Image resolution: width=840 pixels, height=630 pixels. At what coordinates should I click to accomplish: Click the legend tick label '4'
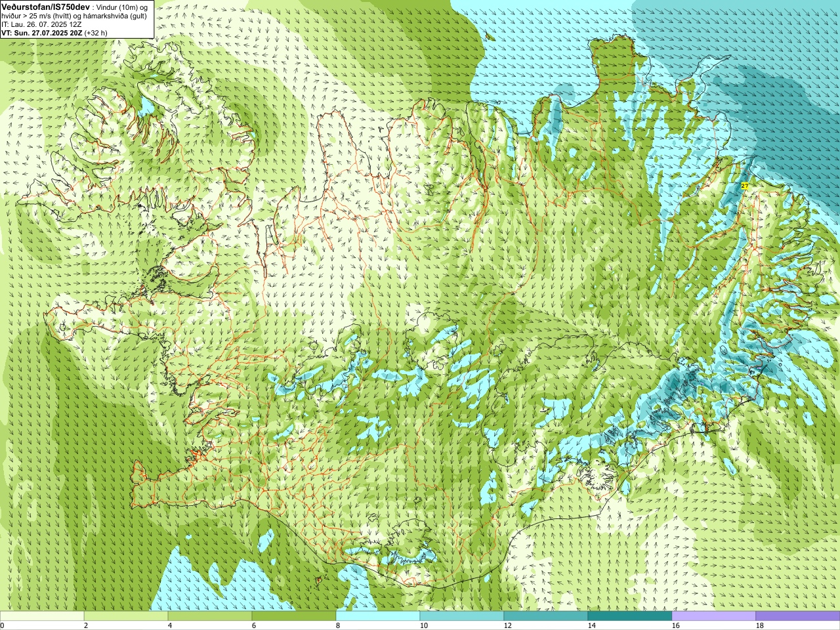[x=170, y=625]
